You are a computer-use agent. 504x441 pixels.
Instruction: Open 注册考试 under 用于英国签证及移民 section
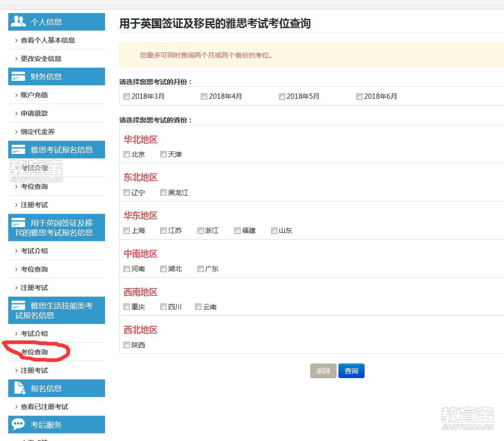34,288
